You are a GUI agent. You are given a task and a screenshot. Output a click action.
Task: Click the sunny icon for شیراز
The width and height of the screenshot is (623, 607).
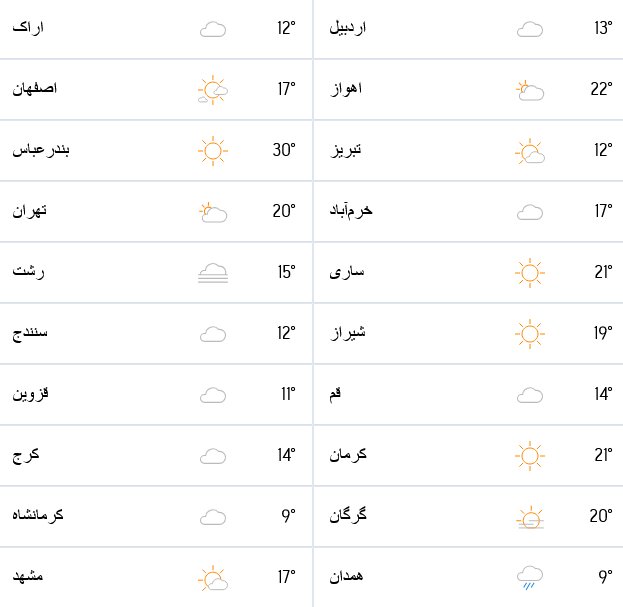click(x=530, y=333)
